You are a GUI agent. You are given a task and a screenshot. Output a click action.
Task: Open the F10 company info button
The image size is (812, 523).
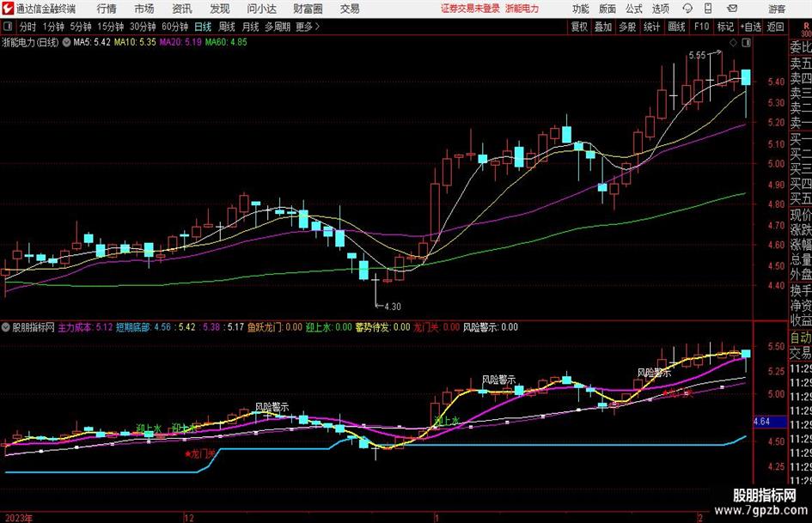701,27
